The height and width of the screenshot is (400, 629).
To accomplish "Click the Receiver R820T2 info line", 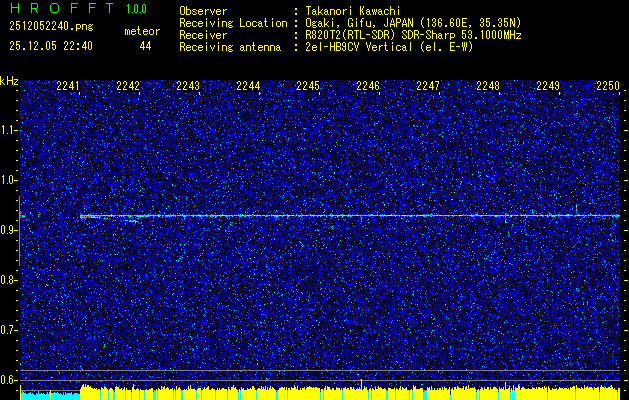I will pyautogui.click(x=350, y=35).
